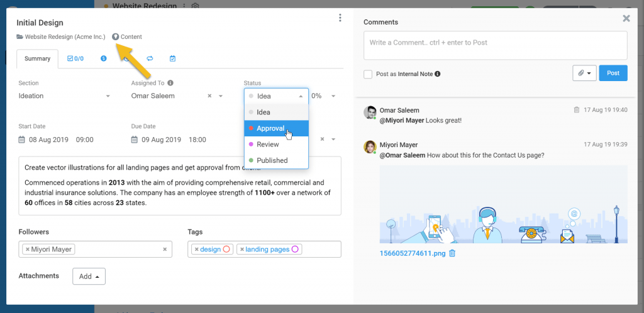
Task: Open the paperclip attachment dropdown in comments
Action: coord(584,74)
